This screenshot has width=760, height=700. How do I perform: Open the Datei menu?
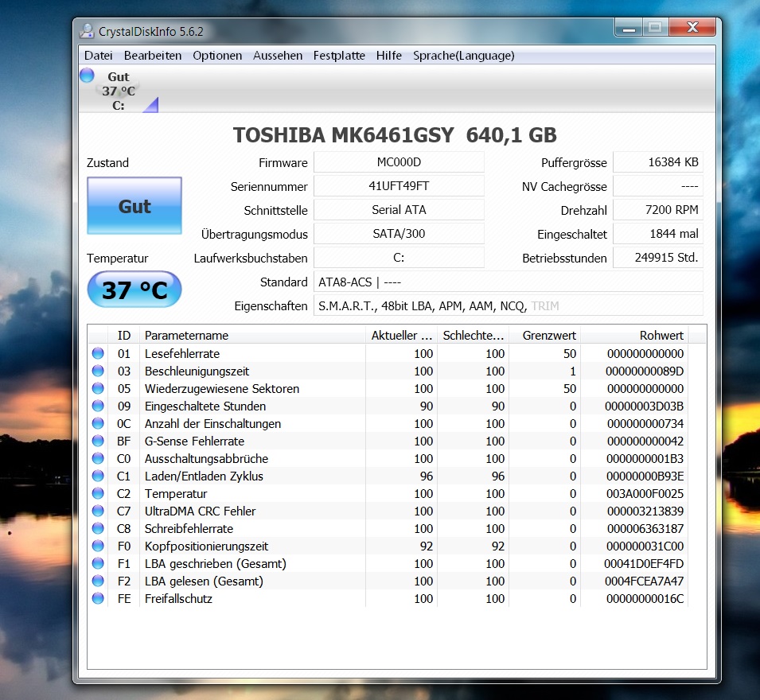[99, 56]
